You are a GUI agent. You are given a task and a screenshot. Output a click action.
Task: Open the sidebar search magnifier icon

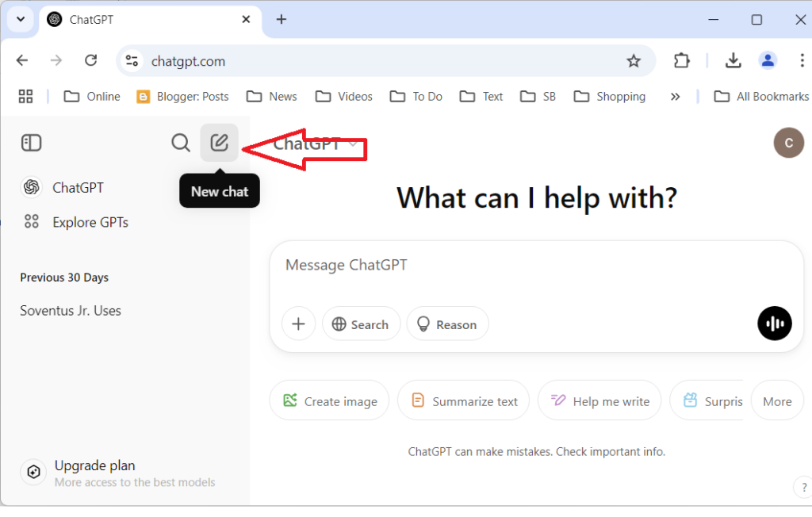point(180,143)
